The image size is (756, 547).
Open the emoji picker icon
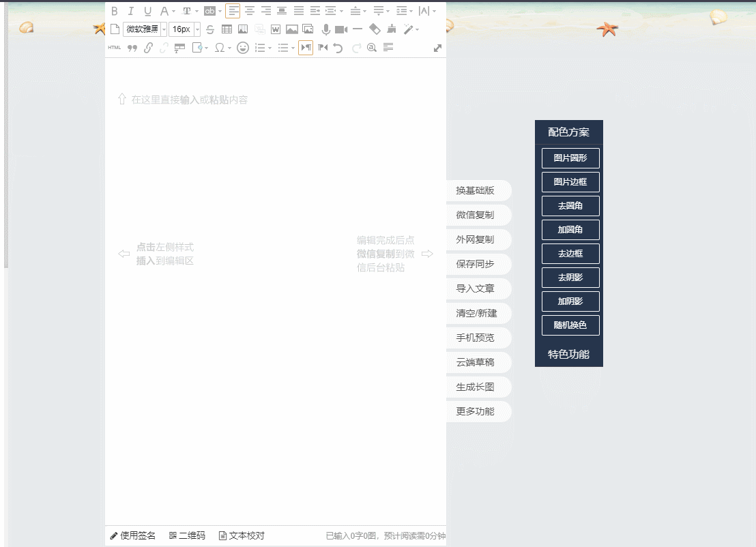point(242,47)
